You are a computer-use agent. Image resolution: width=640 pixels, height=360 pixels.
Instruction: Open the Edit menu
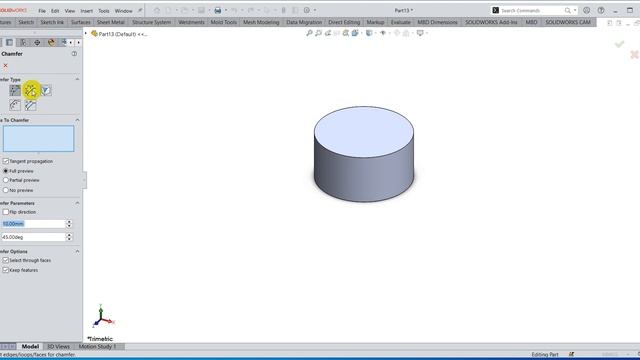click(x=55, y=11)
